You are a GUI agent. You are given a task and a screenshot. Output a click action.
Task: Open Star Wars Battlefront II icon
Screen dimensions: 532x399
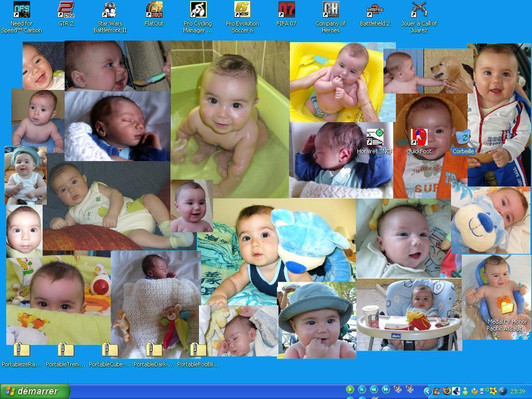tap(110, 10)
